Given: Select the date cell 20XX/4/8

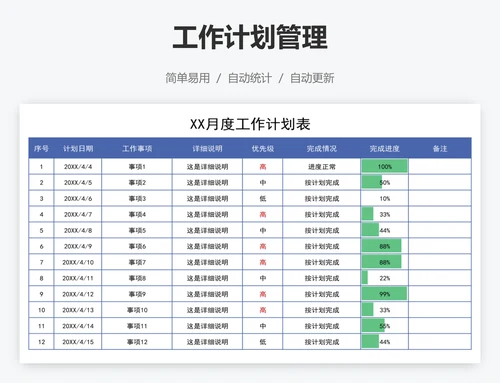Looking at the screenshot, I should tap(78, 230).
